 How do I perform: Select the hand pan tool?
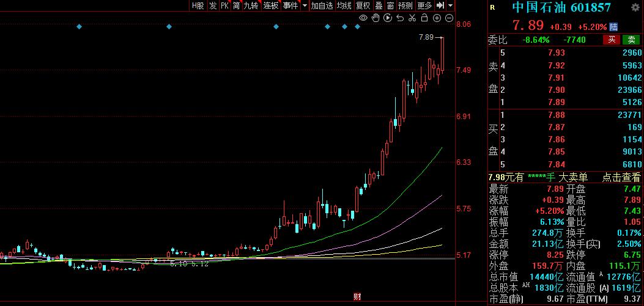point(376,18)
